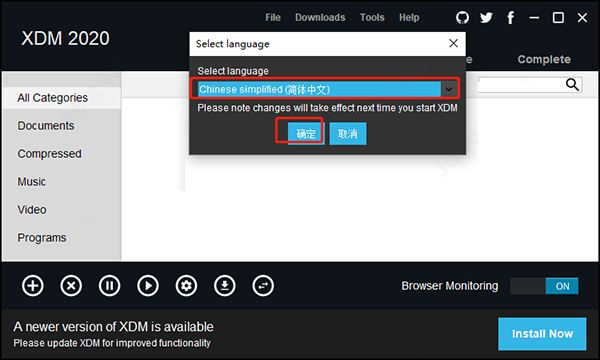Pause the download with the pause icon
The image size is (600, 360).
tap(109, 286)
